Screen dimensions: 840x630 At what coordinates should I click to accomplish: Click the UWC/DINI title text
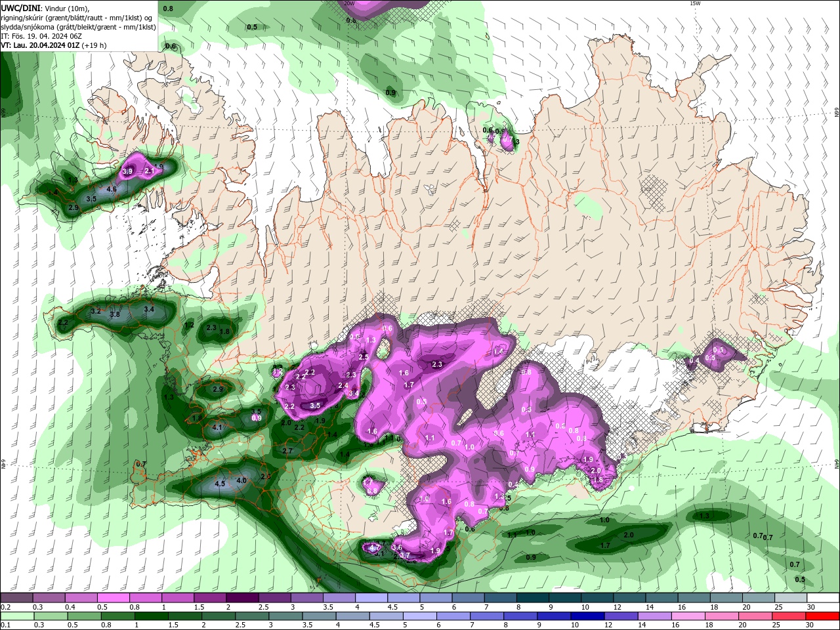point(21,7)
